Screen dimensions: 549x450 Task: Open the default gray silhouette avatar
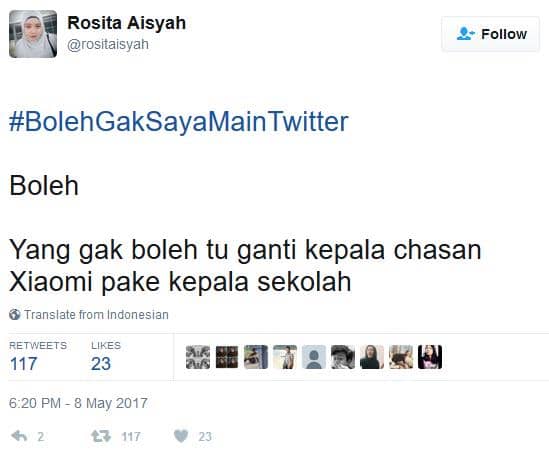(x=314, y=357)
